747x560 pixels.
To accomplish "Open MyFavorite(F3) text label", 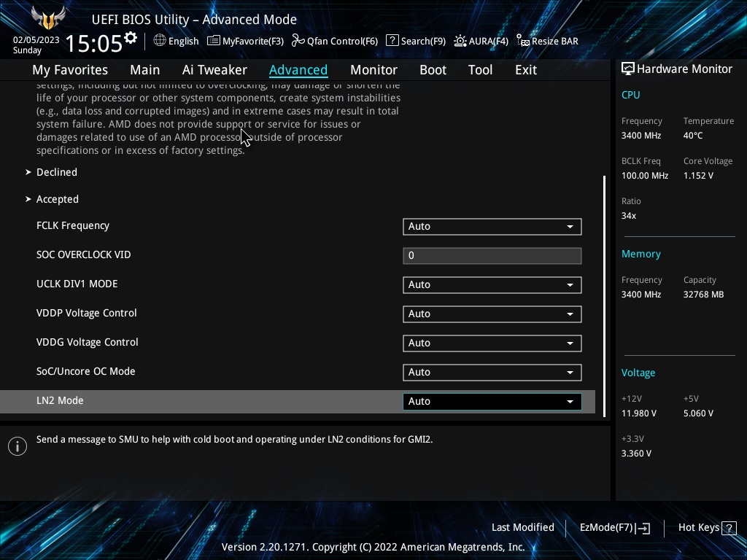I will [253, 42].
